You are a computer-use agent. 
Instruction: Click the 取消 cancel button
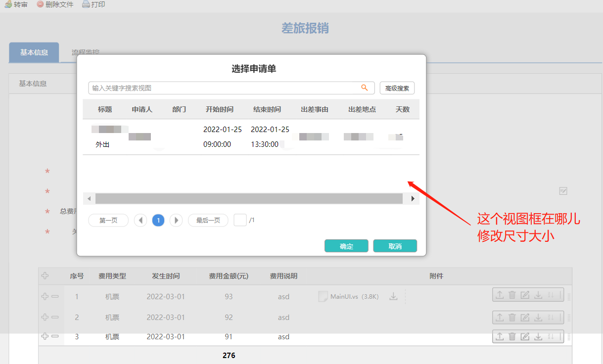tap(395, 246)
